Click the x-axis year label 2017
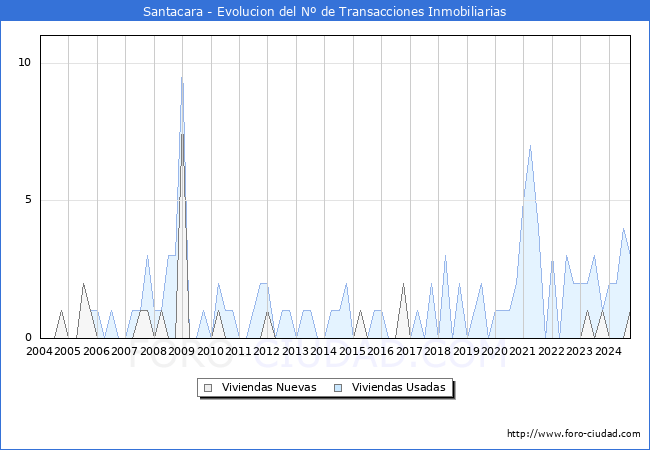 coord(409,351)
